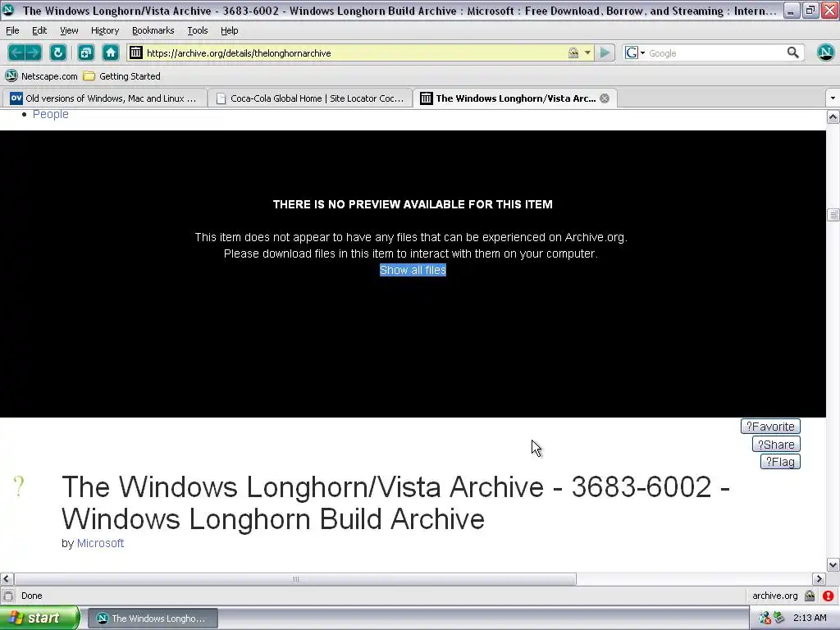Viewport: 840px width, 630px height.
Task: Click the horizontal scrollbar right arrow
Action: click(x=819, y=578)
